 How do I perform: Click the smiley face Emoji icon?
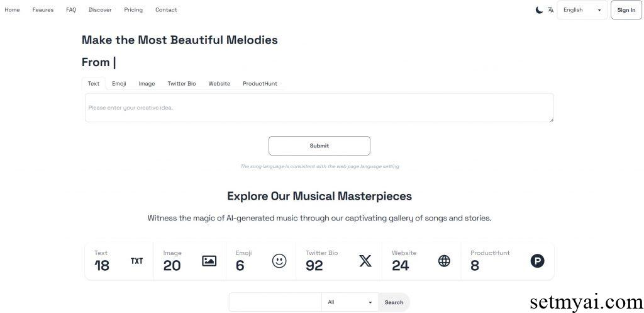click(x=279, y=261)
